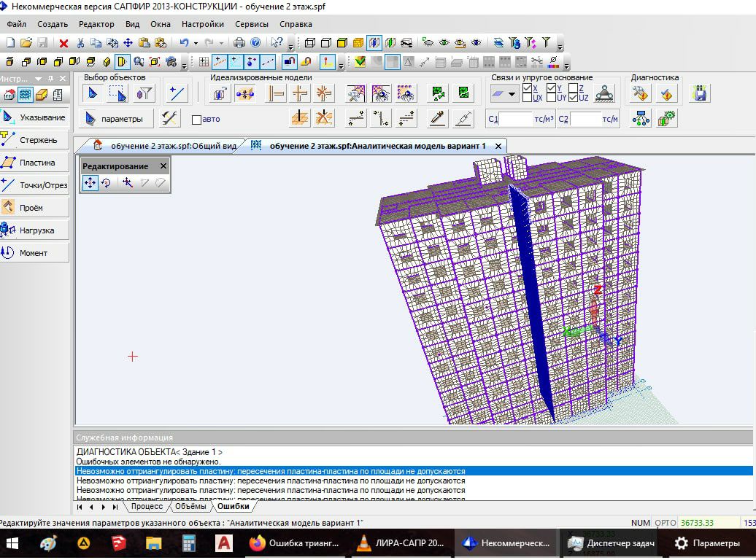Select the Проём tool button
This screenshot has height=560, width=756.
pos(35,208)
